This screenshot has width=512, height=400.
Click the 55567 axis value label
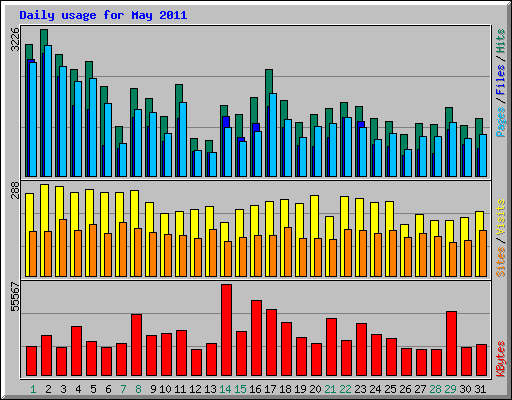click(15, 296)
